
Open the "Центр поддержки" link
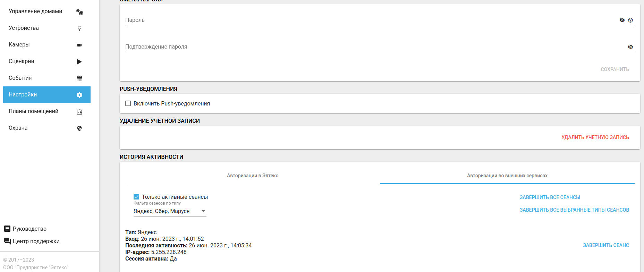click(36, 241)
